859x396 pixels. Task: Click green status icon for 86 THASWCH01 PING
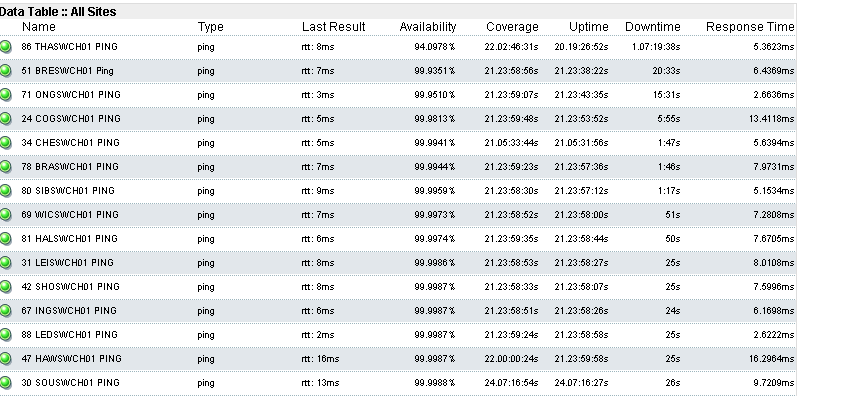click(5, 47)
